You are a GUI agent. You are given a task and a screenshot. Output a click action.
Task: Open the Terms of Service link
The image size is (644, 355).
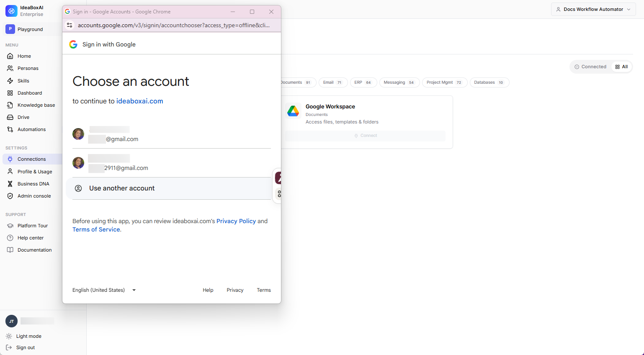click(96, 229)
